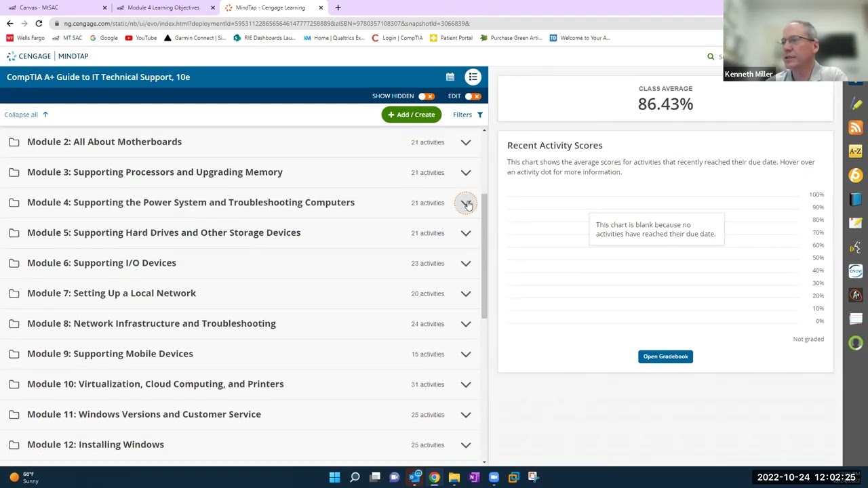Expand Module 4 Power System chevron
This screenshot has height=488, width=868.
click(x=466, y=203)
